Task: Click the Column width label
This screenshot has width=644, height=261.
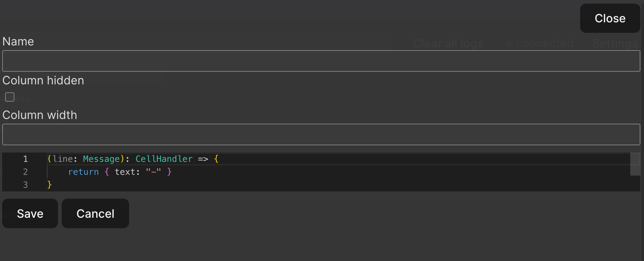Action: click(x=40, y=115)
